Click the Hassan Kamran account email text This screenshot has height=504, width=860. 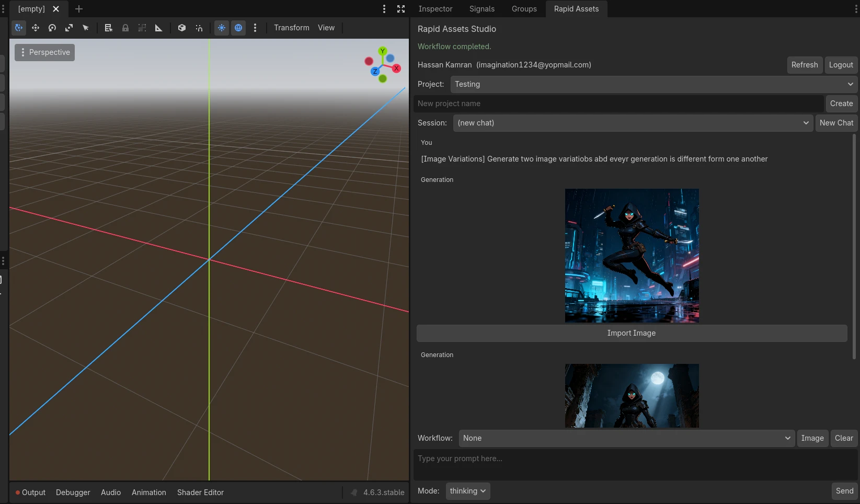coord(504,65)
